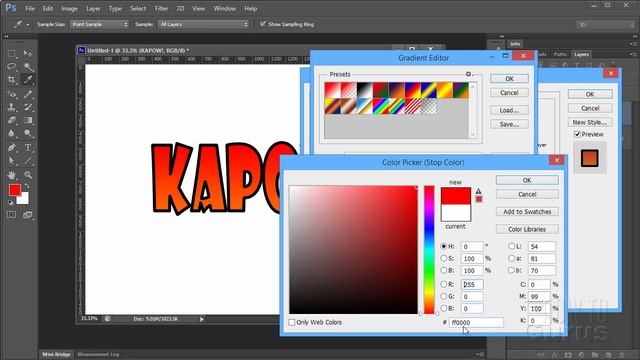Select the History Brush tool

[x=28, y=107]
